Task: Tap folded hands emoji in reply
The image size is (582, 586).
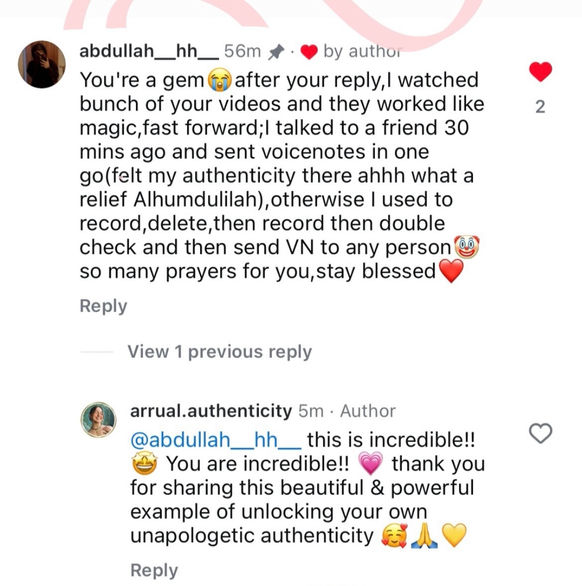Action: (x=424, y=536)
